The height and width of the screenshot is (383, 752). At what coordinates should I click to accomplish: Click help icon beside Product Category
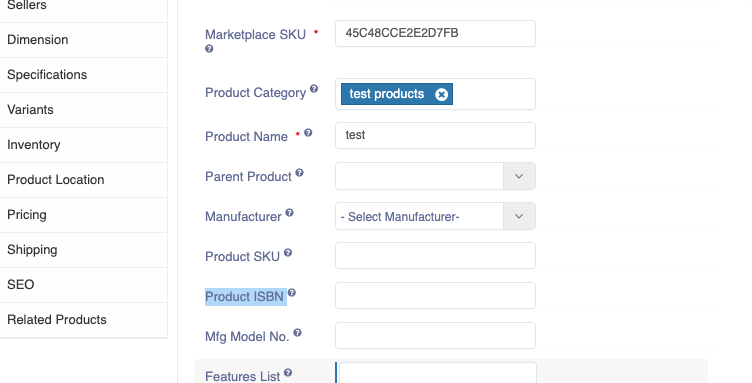coord(314,89)
